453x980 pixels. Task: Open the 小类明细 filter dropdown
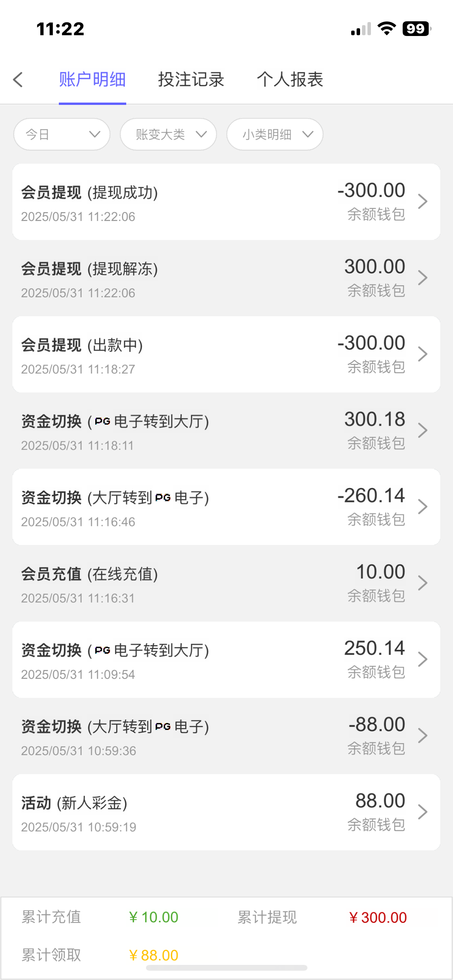click(x=275, y=134)
